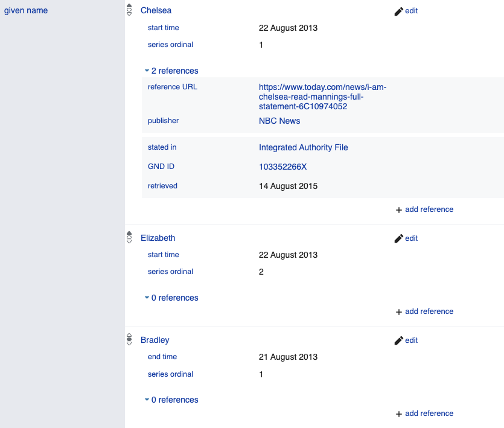This screenshot has width=504, height=428.
Task: Click the rank selector icon beside Elizabeth
Action: point(129,237)
